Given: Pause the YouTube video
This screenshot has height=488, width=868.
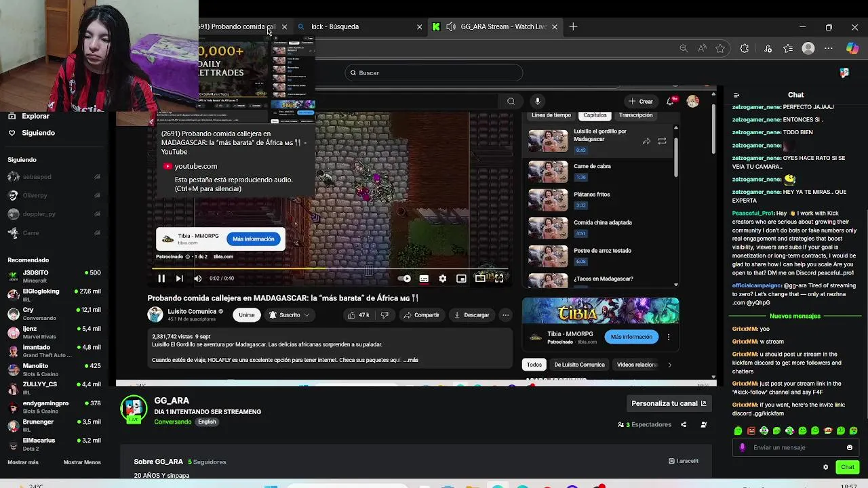Looking at the screenshot, I should click(x=161, y=279).
